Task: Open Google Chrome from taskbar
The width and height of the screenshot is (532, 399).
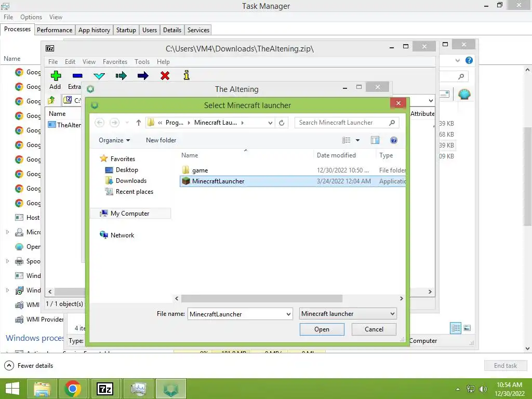Action: [73, 389]
